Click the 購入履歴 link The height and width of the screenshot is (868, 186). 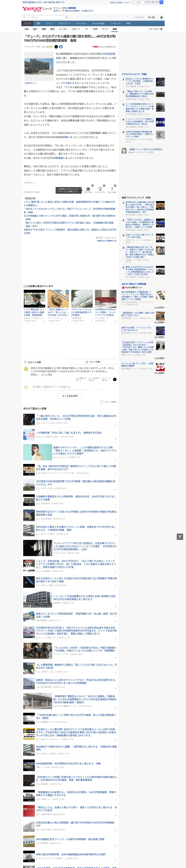click(152, 18)
